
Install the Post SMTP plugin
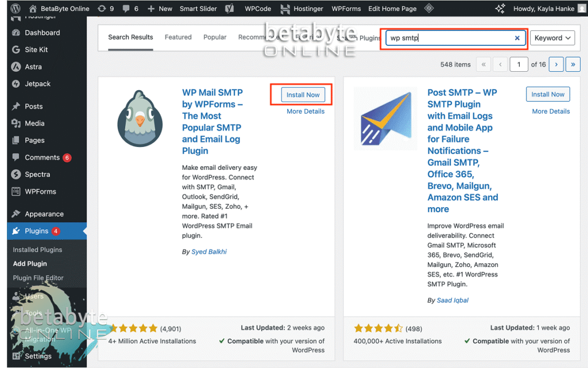coord(547,95)
